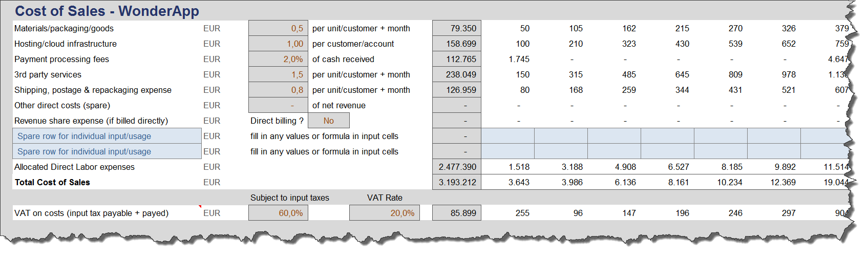The image size is (868, 255).
Task: Click first blue input cell of first spare row
Action: coord(507,136)
